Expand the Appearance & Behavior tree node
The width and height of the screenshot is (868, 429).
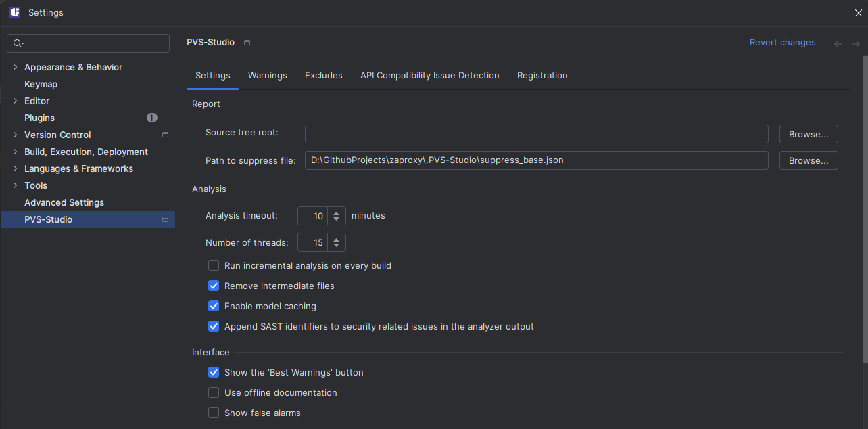[15, 67]
